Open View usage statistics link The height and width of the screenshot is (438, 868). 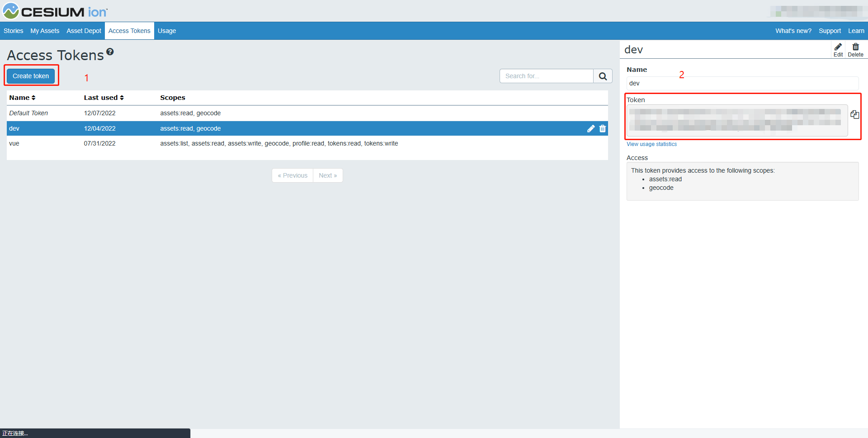point(651,144)
